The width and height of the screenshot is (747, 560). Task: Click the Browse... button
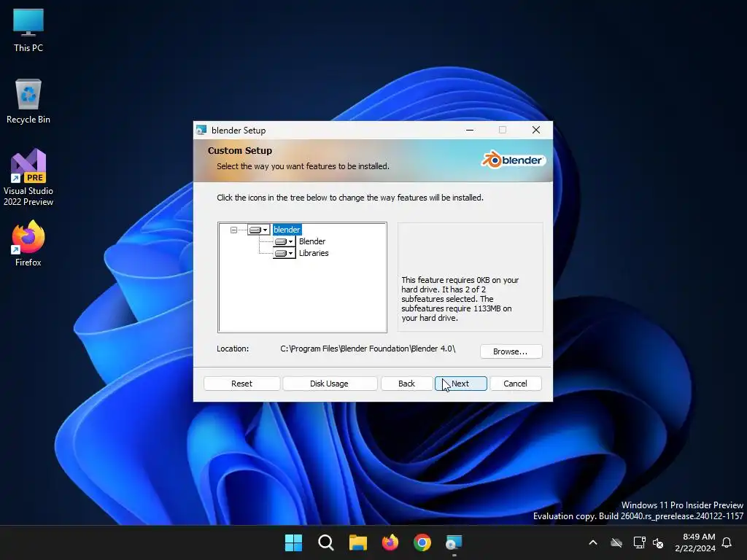(511, 351)
